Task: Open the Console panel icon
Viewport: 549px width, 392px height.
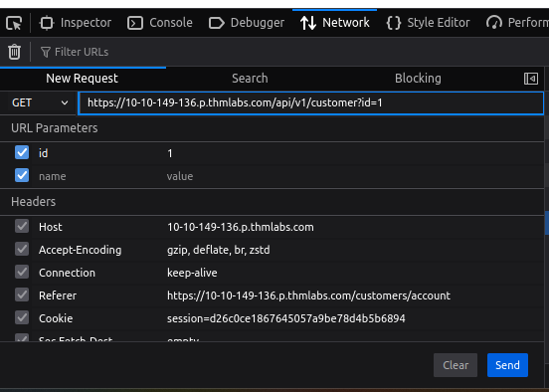Action: 135,23
